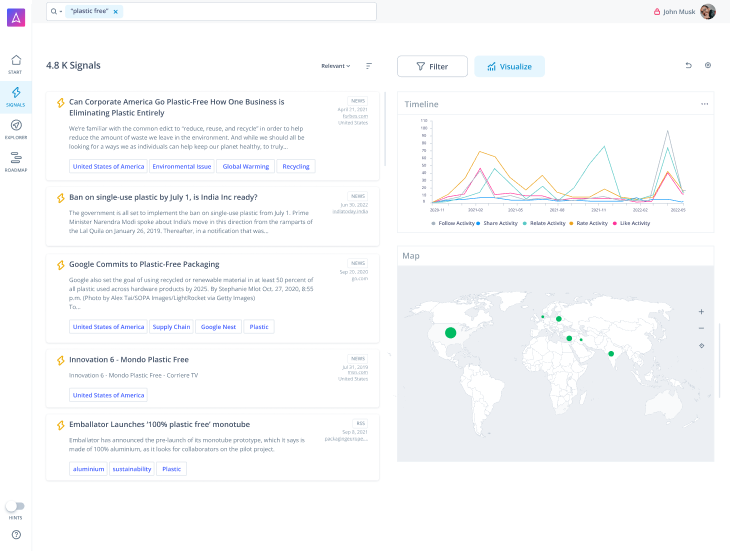Expand the search type dropdown arrow
Image resolution: width=730 pixels, height=551 pixels.
pos(61,11)
